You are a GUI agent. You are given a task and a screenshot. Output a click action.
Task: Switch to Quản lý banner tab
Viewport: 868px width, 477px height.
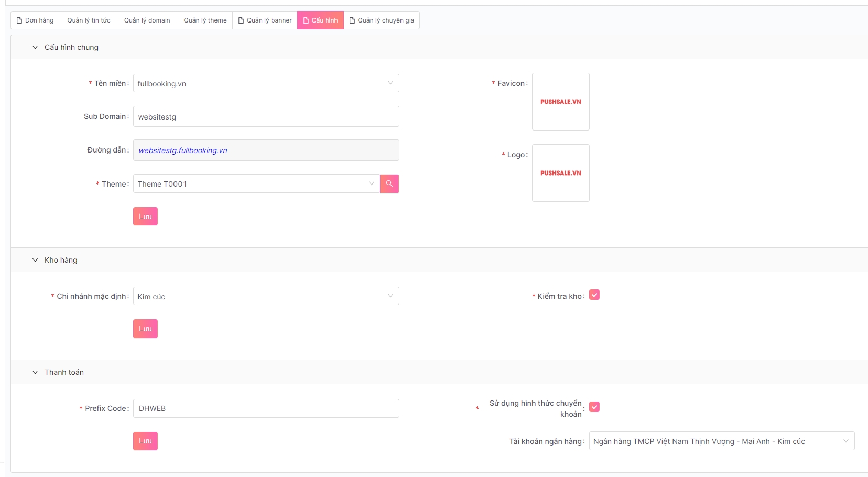pos(265,20)
